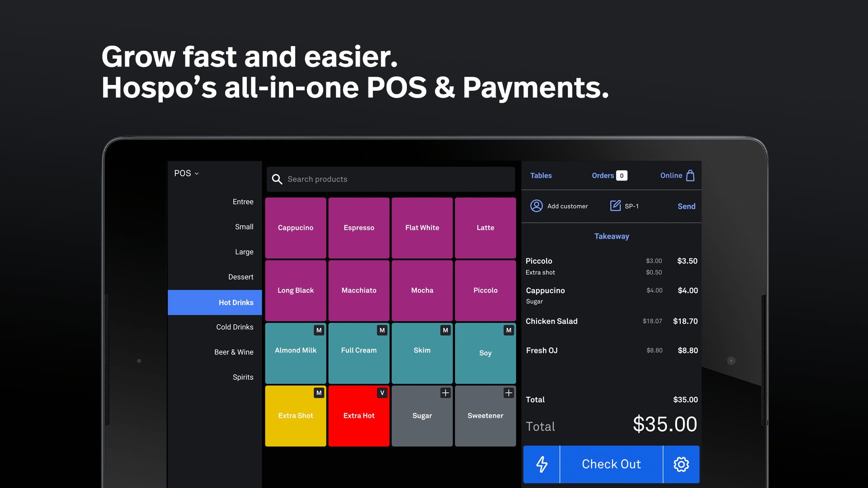This screenshot has height=488, width=868.
Task: Select the Large category
Action: [x=215, y=252]
